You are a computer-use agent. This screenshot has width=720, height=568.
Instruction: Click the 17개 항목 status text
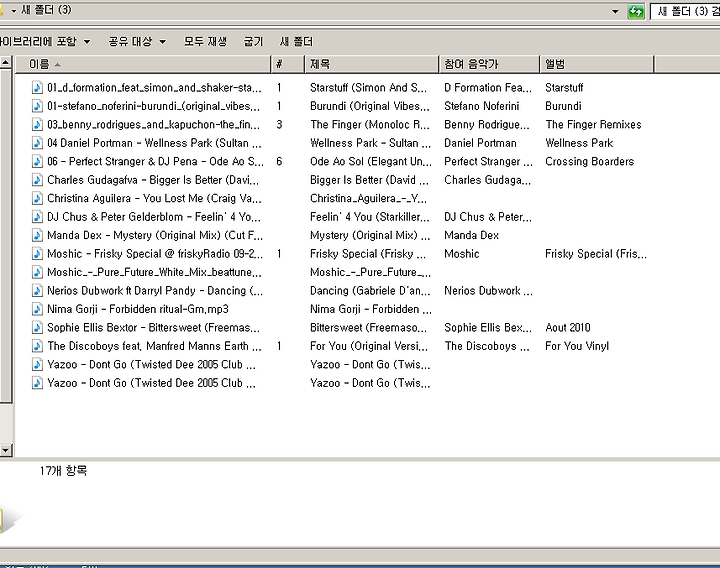tap(63, 471)
